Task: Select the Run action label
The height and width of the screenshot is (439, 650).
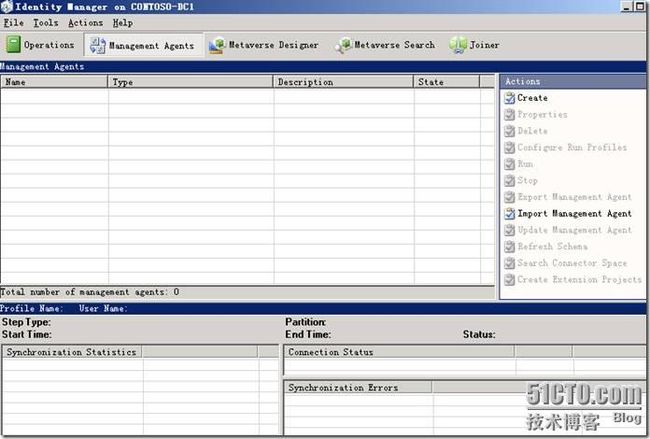Action: pyautogui.click(x=525, y=164)
